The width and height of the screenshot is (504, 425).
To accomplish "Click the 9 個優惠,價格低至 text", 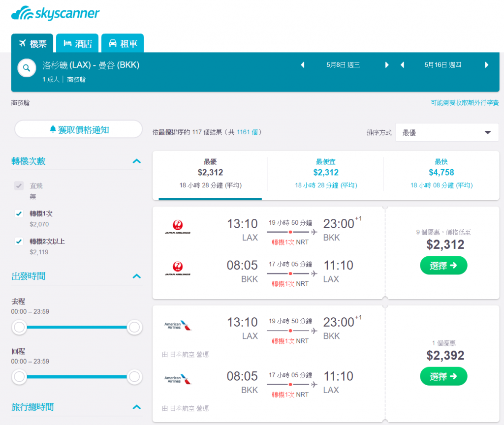I will click(443, 232).
